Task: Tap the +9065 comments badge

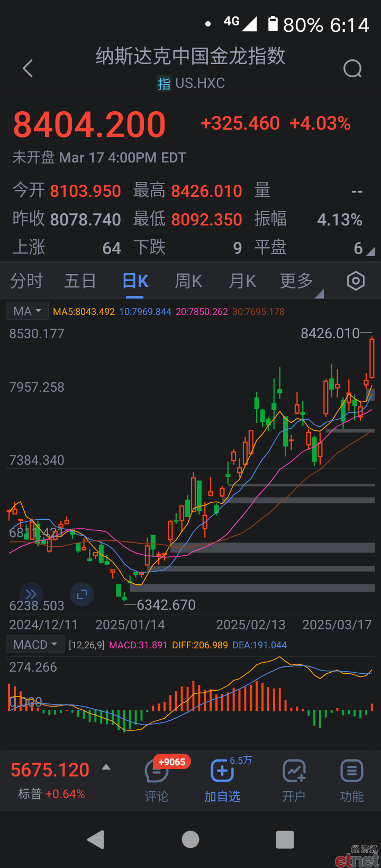Action: click(172, 762)
